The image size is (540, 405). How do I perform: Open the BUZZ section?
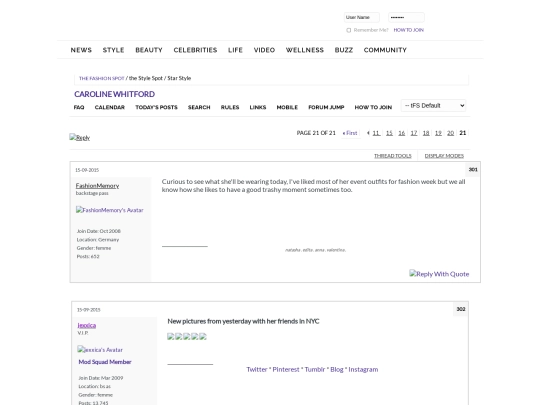344,50
